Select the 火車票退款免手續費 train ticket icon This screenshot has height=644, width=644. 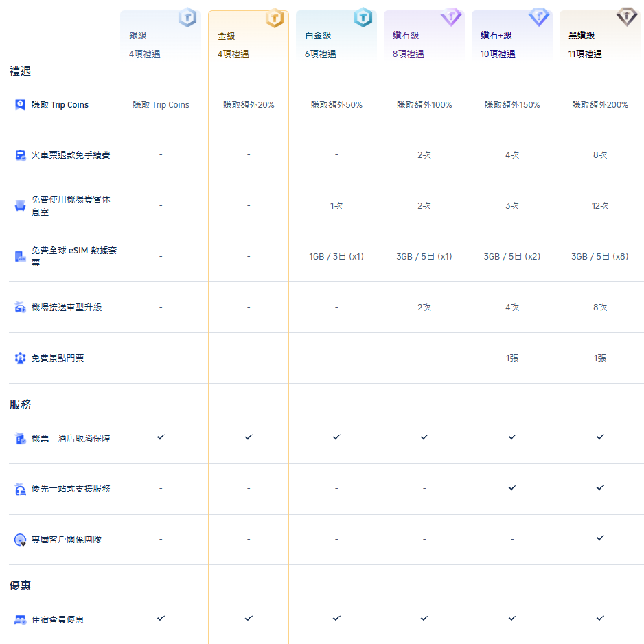(20, 155)
